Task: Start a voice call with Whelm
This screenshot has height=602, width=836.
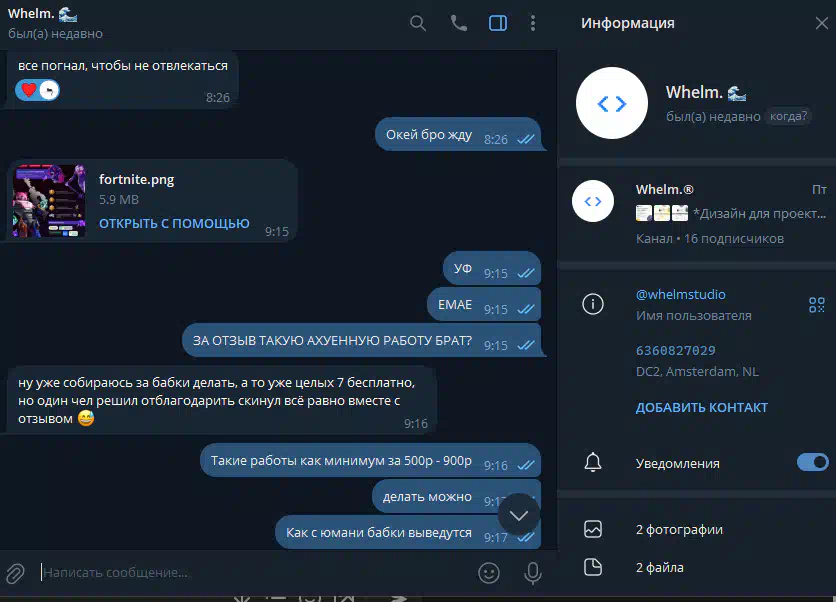Action: [x=459, y=23]
